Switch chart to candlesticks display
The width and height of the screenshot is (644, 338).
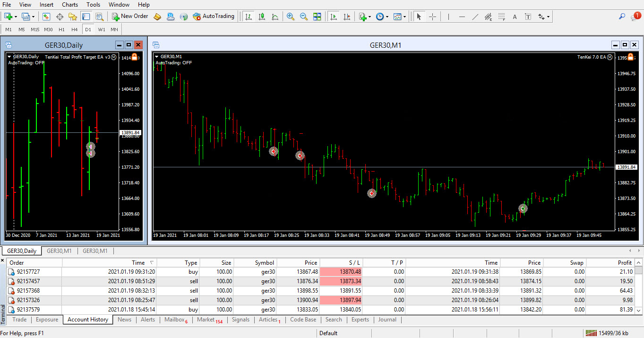[x=261, y=17]
